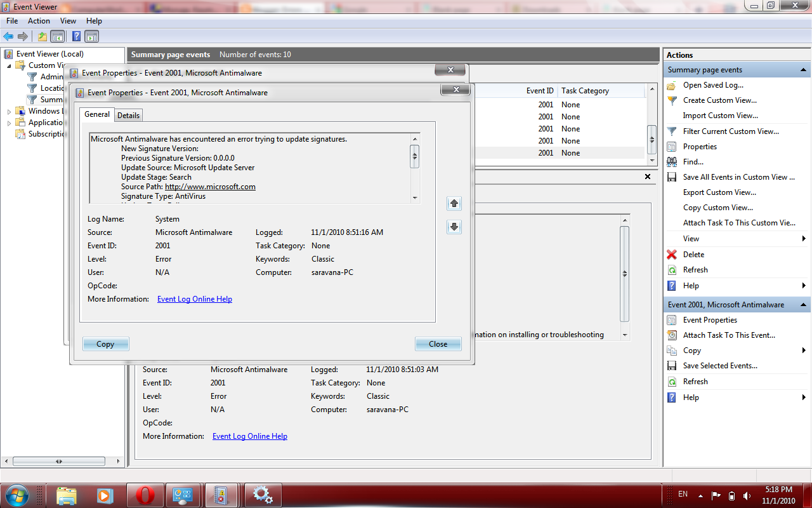Click the Copy button in Event Properties
Image resolution: width=812 pixels, height=508 pixels.
coord(105,344)
